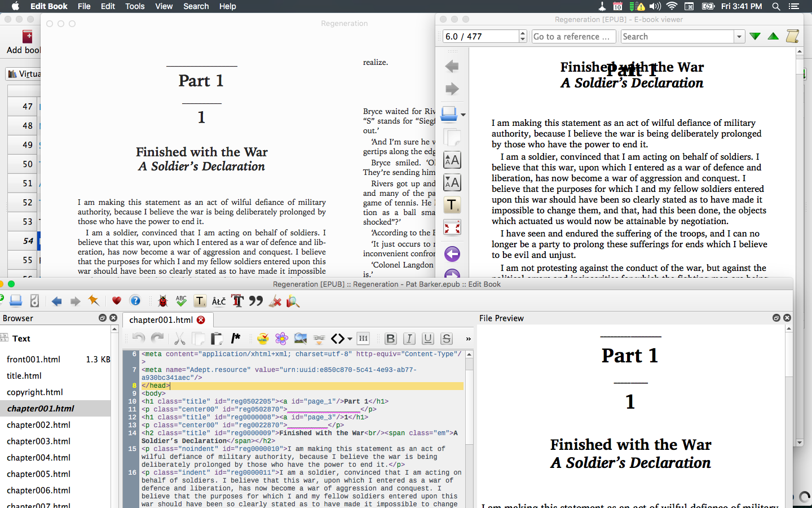Open the scroll-shaped metadata icon in viewer

coord(792,37)
